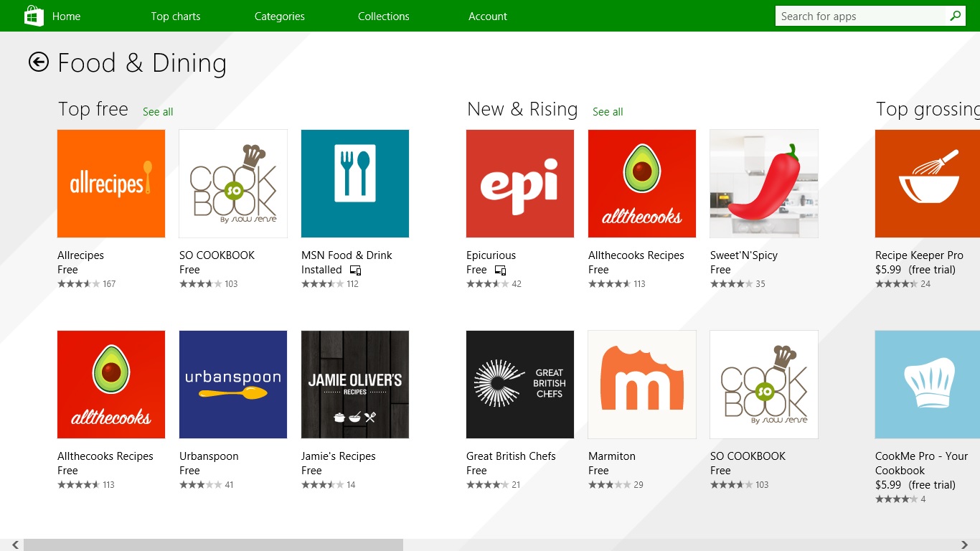
Task: Click the Top free section heading
Action: coord(93,109)
